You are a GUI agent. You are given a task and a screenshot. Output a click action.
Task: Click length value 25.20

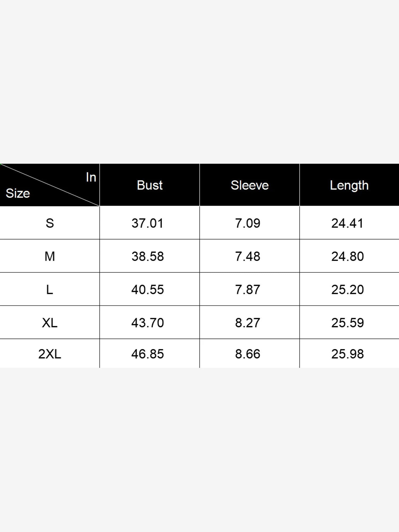(x=347, y=289)
